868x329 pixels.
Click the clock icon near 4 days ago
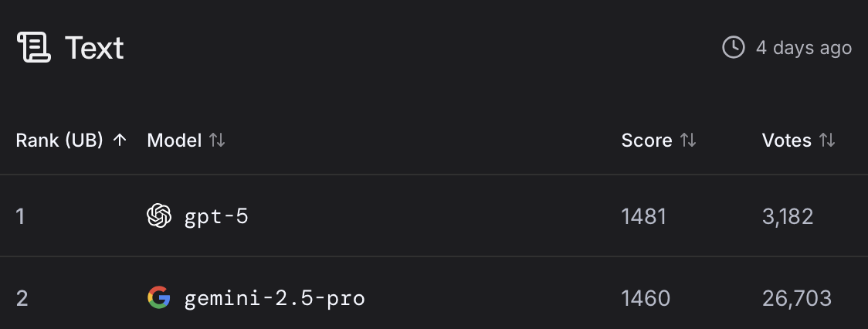click(x=734, y=48)
